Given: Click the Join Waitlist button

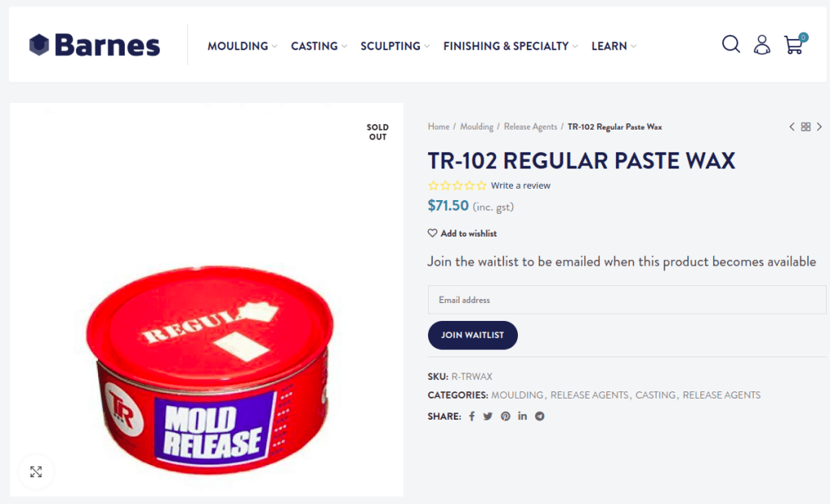Looking at the screenshot, I should (x=473, y=335).
